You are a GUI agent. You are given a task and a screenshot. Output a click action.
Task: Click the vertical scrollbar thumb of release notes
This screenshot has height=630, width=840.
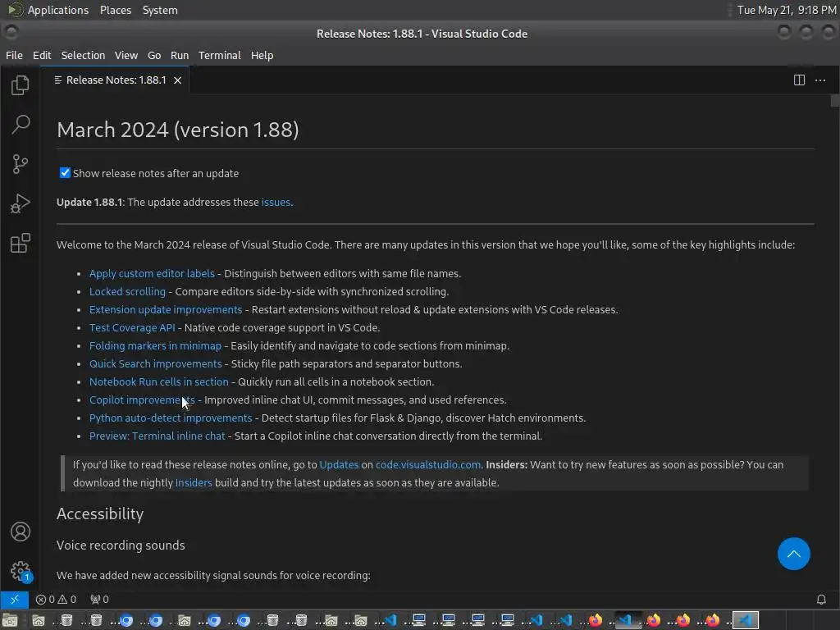point(834,101)
